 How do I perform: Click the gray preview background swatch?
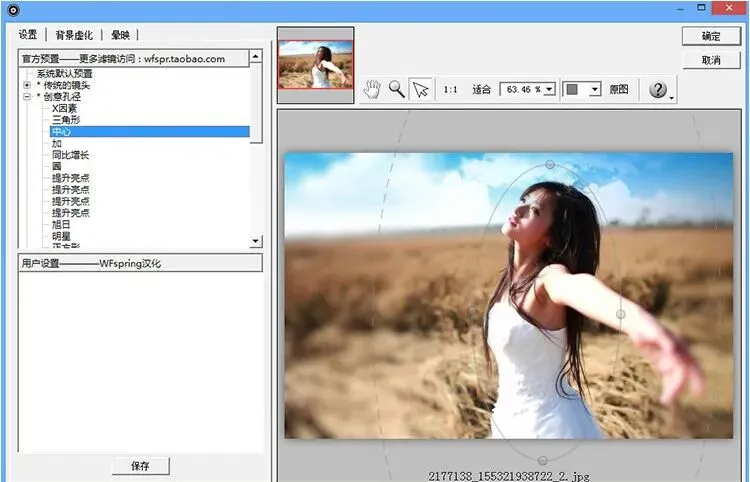(573, 89)
